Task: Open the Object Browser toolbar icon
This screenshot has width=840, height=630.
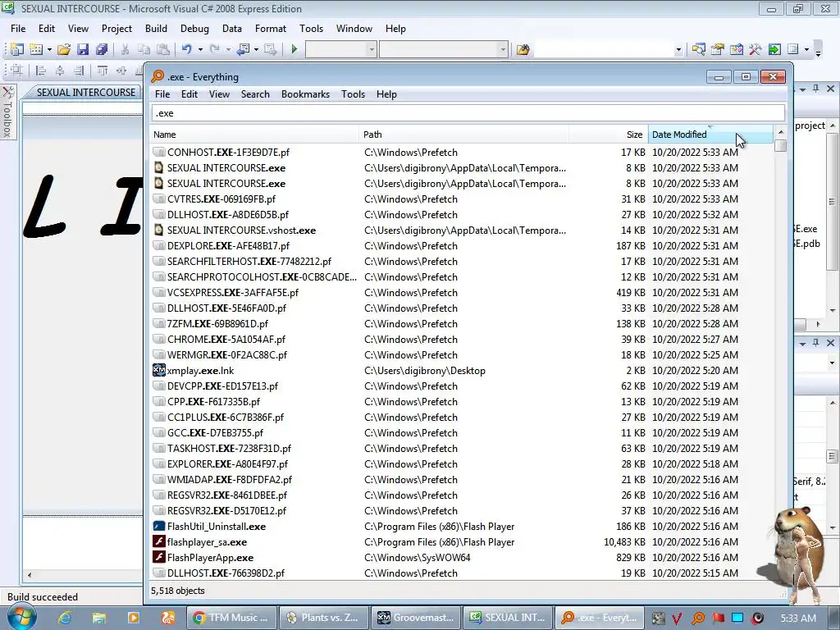Action: [736, 49]
